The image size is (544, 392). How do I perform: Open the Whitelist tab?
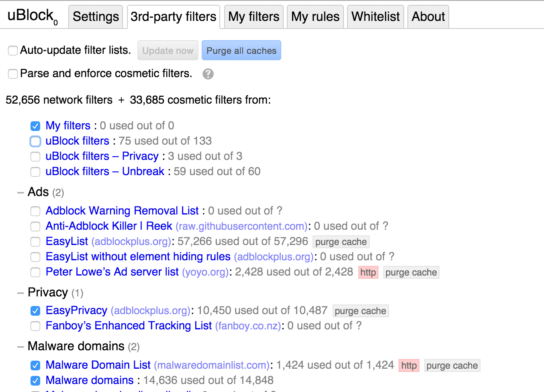pyautogui.click(x=375, y=17)
